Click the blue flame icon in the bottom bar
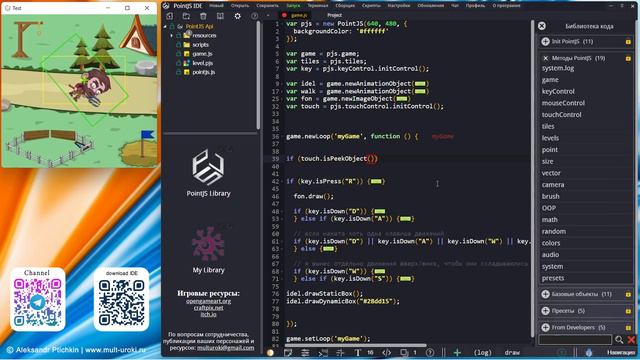This screenshot has height=360, width=640. coord(589,352)
